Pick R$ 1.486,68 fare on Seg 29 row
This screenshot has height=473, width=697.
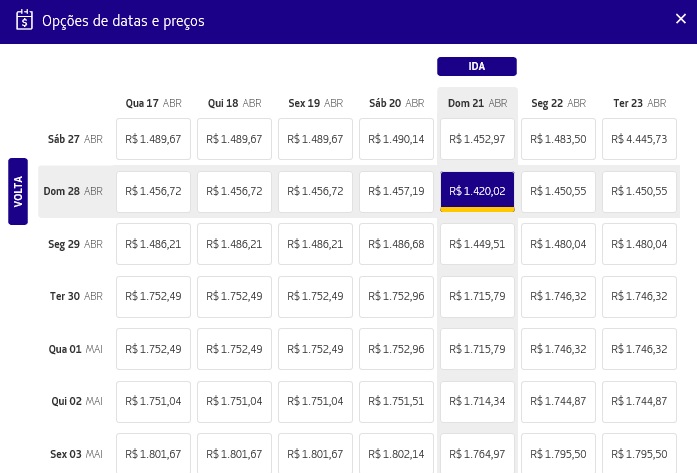397,244
